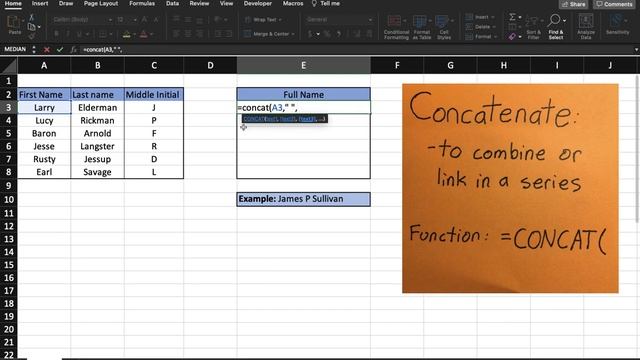The image size is (640, 360).
Task: Select column E header
Action: [x=303, y=65]
